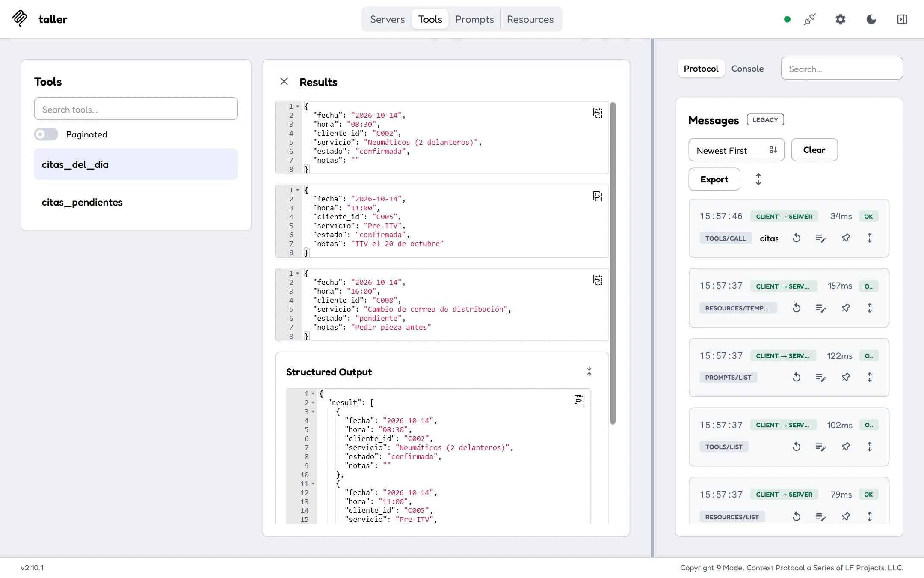Expand the TOOLS/CALL message details
Viewport: 924px width, 578px height.
[870, 238]
